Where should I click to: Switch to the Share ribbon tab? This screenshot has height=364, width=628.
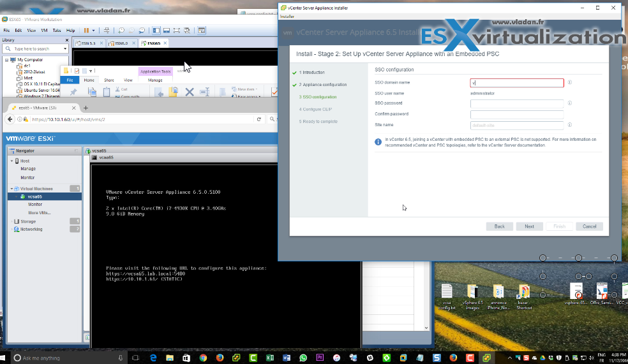click(x=108, y=80)
